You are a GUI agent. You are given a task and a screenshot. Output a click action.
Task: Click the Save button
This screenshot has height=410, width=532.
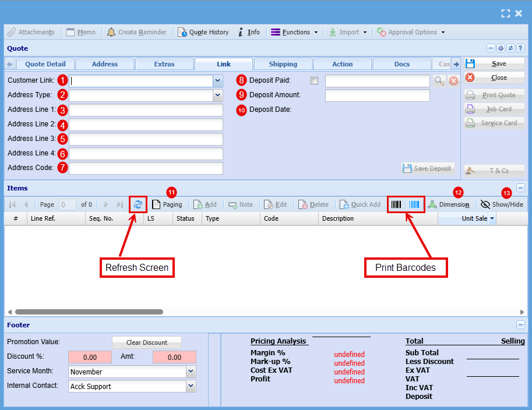(494, 63)
